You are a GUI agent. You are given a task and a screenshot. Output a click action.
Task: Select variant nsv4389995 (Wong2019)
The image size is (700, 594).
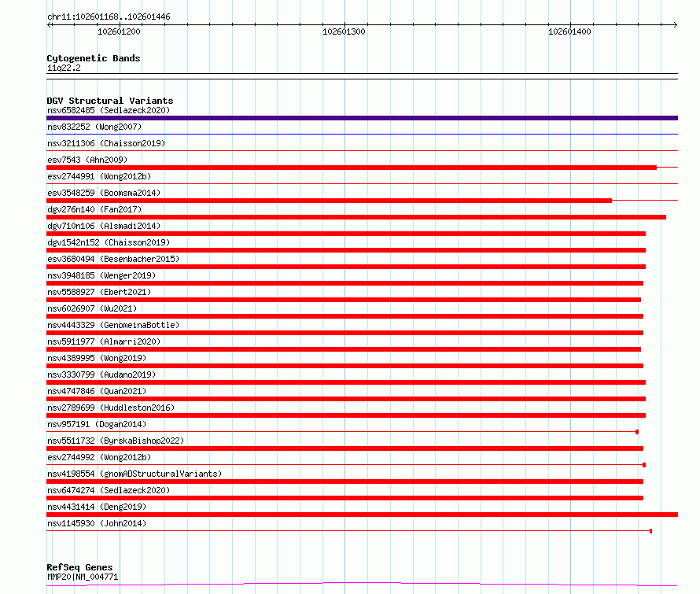97,358
